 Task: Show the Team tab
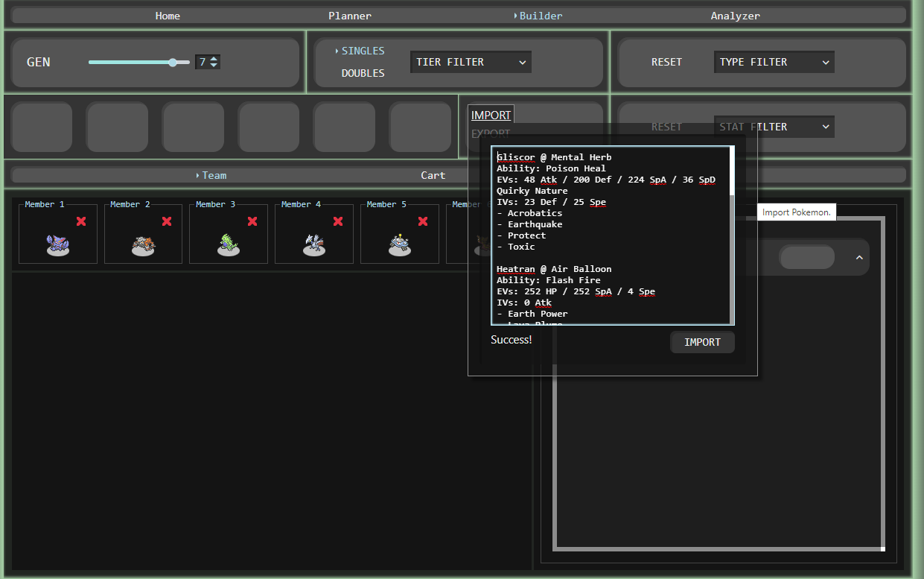[214, 175]
